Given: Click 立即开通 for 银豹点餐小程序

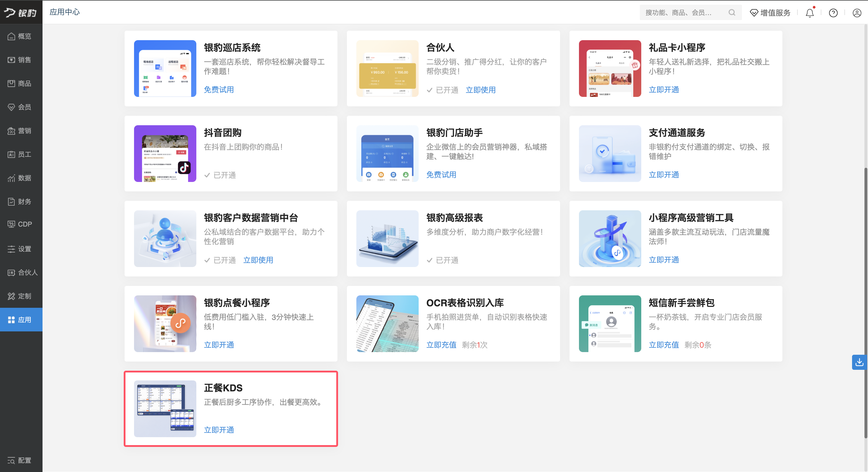Looking at the screenshot, I should pos(219,345).
